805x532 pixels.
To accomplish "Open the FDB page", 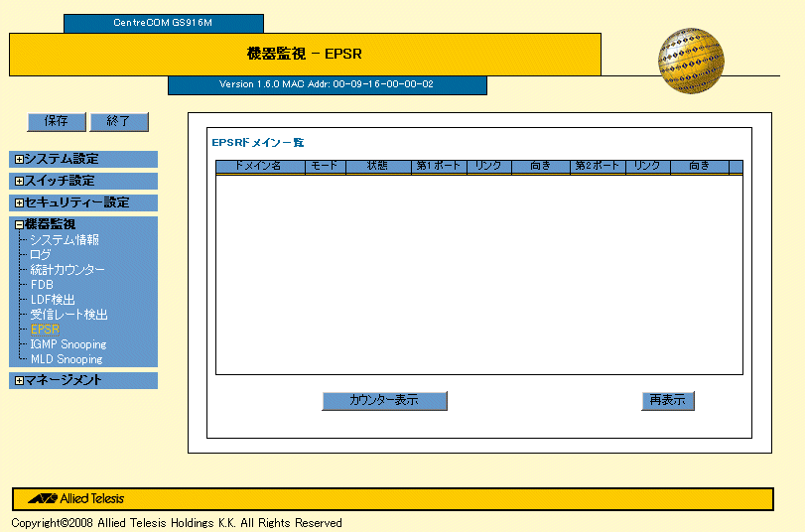I will click(42, 285).
